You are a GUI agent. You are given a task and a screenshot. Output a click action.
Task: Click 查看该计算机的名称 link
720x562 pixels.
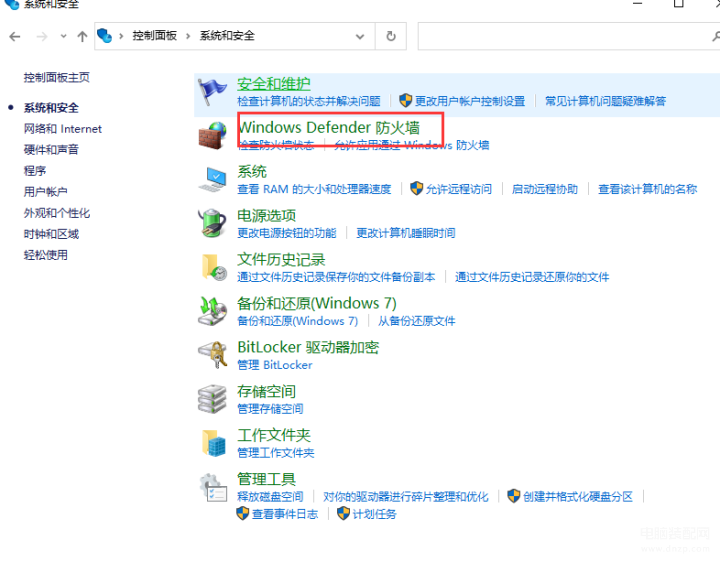pos(647,189)
